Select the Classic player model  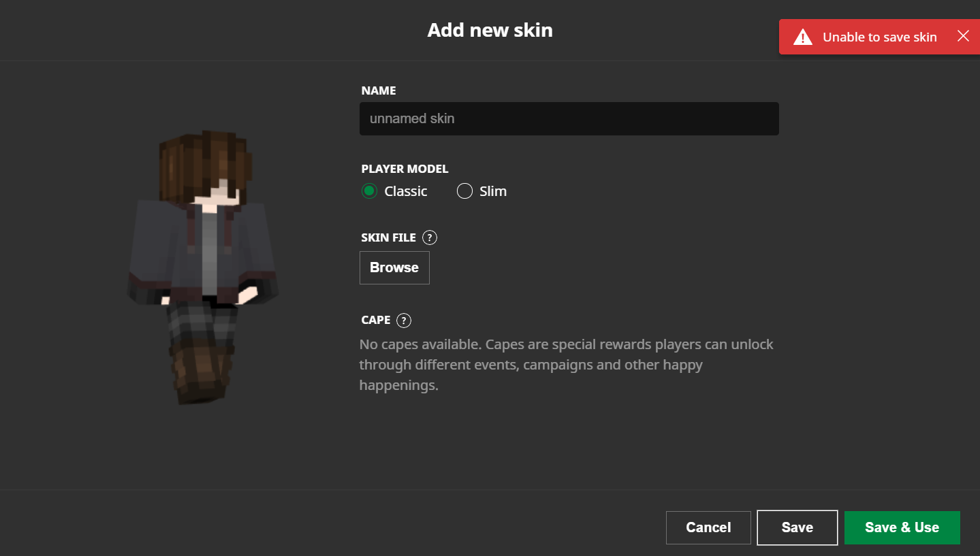click(369, 191)
